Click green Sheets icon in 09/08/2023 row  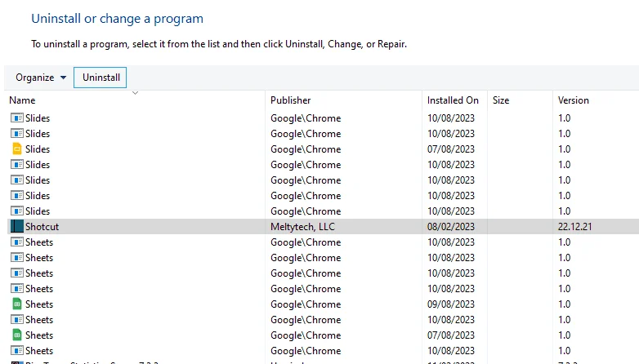coord(16,304)
